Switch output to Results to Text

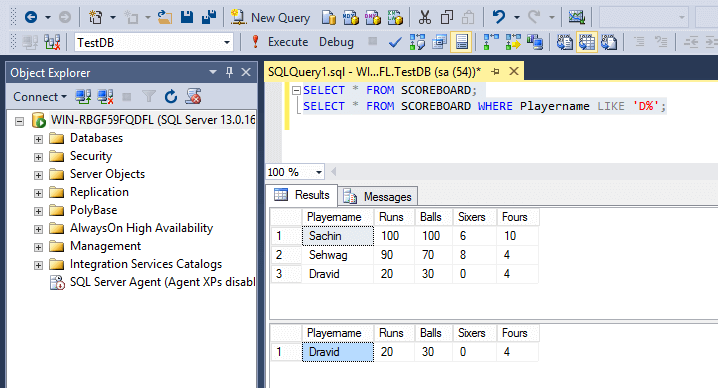tap(565, 43)
